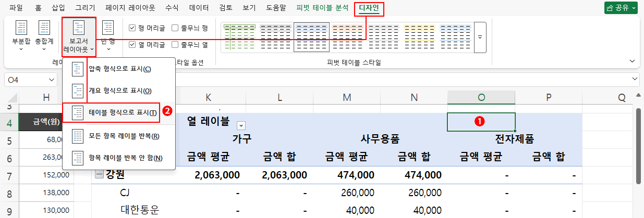Click the CJ row label

click(125, 193)
